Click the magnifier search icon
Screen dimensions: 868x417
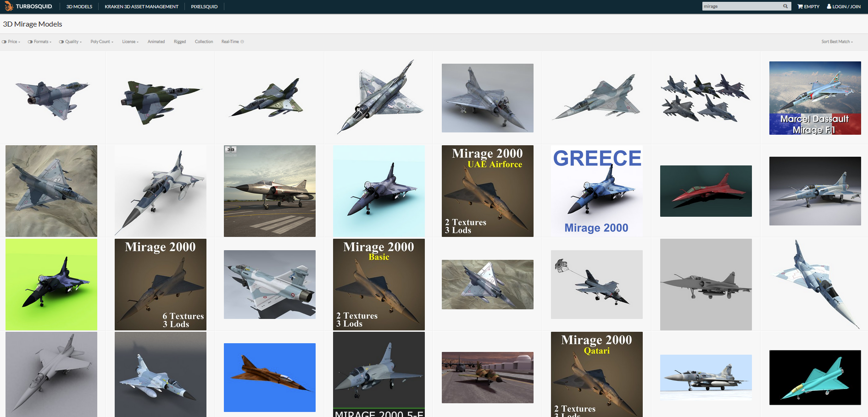785,6
